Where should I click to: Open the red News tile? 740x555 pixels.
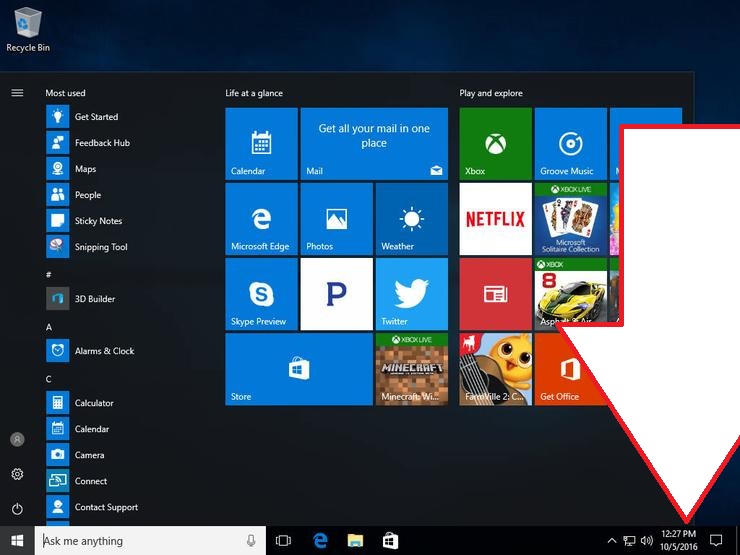click(496, 294)
